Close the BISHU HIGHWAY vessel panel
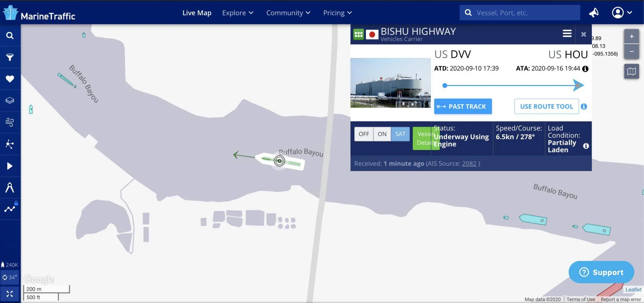 coord(583,34)
